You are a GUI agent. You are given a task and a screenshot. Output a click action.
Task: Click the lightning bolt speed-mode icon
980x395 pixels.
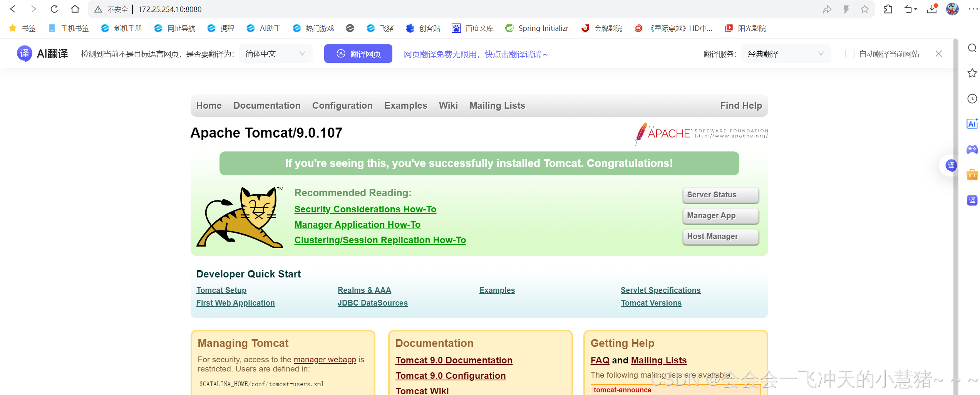tap(846, 9)
